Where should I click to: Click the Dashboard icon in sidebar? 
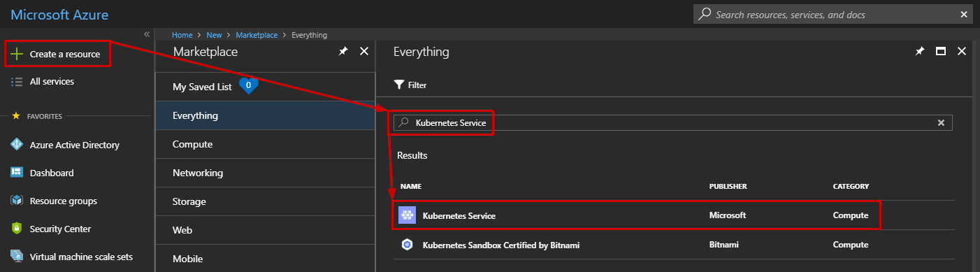tap(17, 173)
